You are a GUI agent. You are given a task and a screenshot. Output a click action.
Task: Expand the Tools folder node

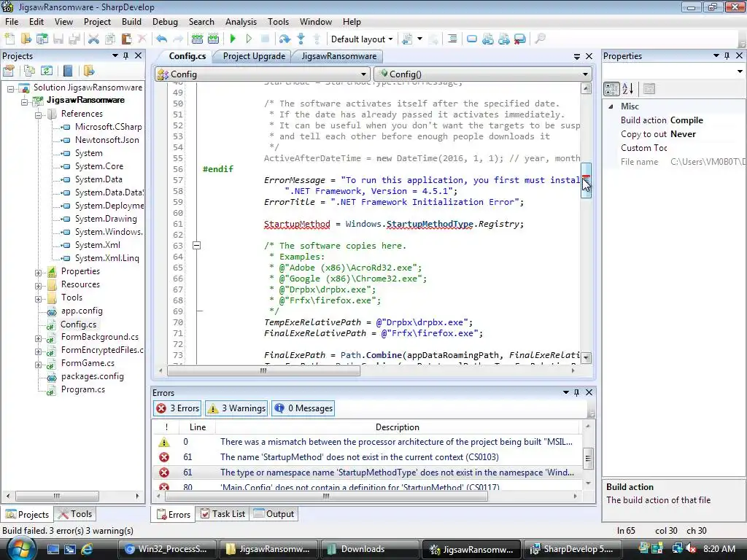coord(38,298)
